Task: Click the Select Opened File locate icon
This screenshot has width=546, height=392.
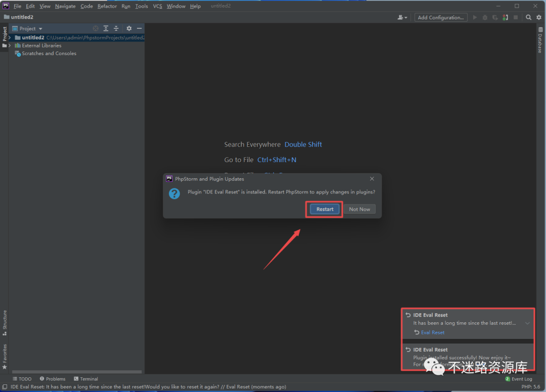Action: pos(96,28)
